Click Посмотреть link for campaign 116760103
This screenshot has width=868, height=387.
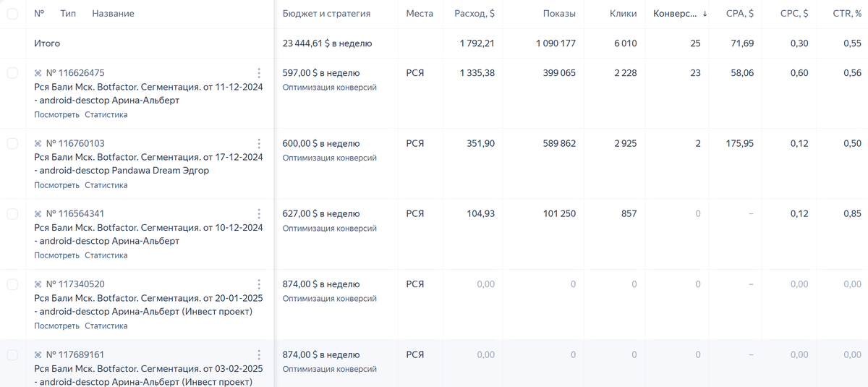click(56, 185)
